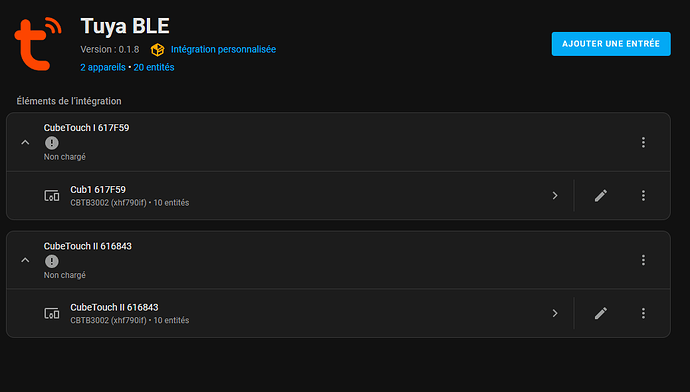Open the three-dot menu for the CubeTouch II device row
The image size is (690, 392).
point(643,313)
